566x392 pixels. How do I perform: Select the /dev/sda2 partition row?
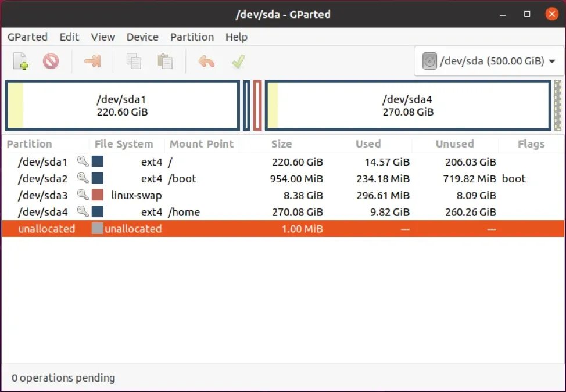coord(283,178)
